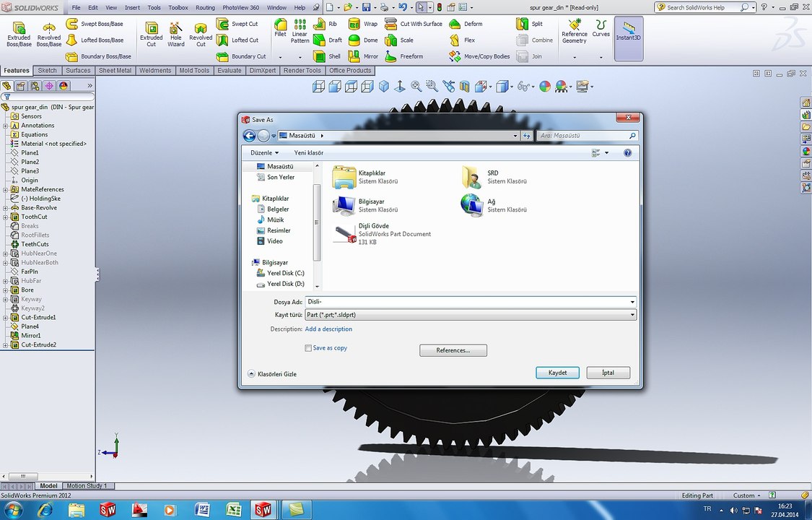The image size is (812, 520).
Task: Pick the Boundary Cut tool
Action: [x=241, y=56]
